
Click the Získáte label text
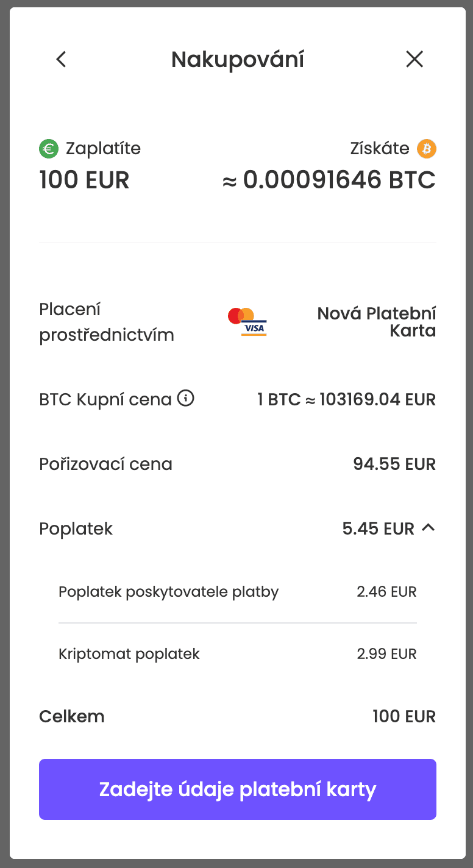pyautogui.click(x=379, y=148)
